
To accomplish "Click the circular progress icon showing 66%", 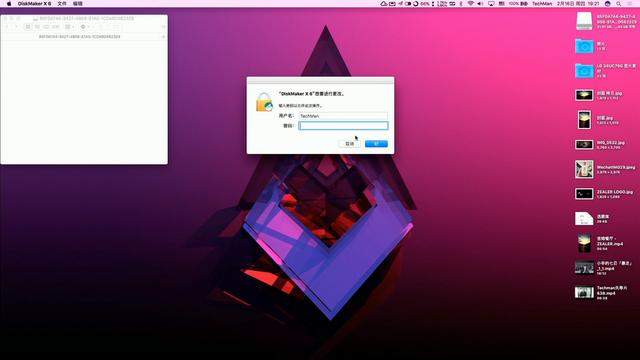I will [416, 3].
